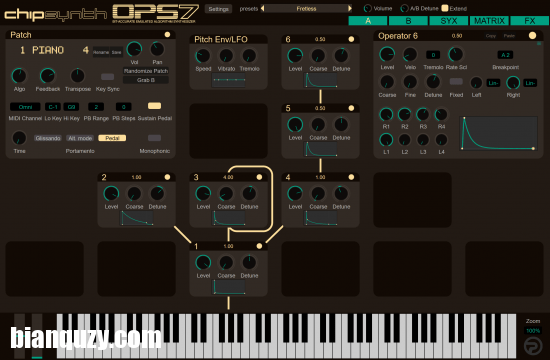
Task: Open the Fretless presets dropdown
Action: [306, 8]
